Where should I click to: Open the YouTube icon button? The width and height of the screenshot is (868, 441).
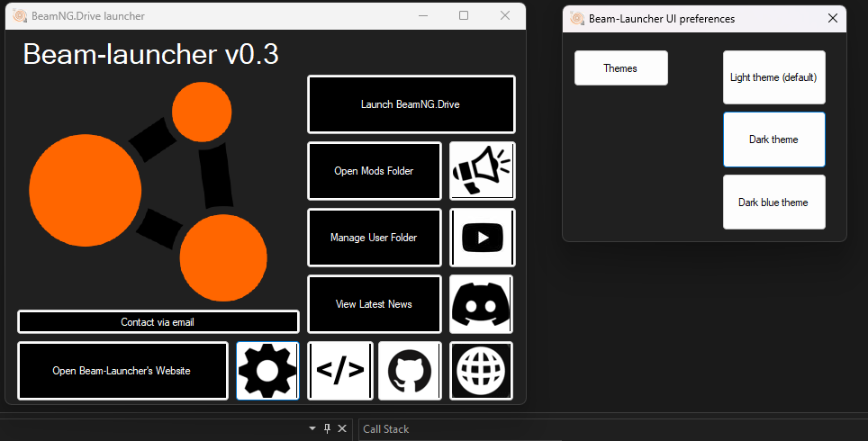482,238
